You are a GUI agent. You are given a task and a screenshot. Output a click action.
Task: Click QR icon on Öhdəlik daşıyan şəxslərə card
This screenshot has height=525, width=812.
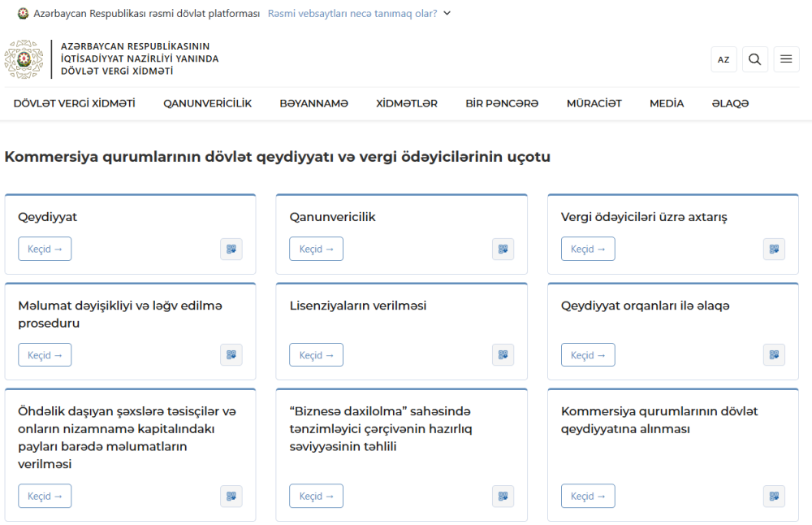[231, 496]
